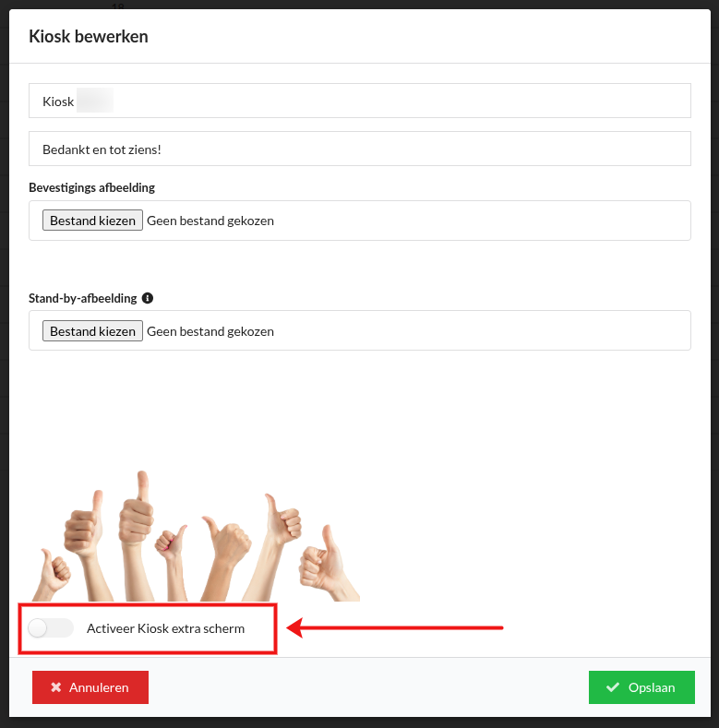
Task: Click the X icon on Annuleren button
Action: tap(56, 687)
